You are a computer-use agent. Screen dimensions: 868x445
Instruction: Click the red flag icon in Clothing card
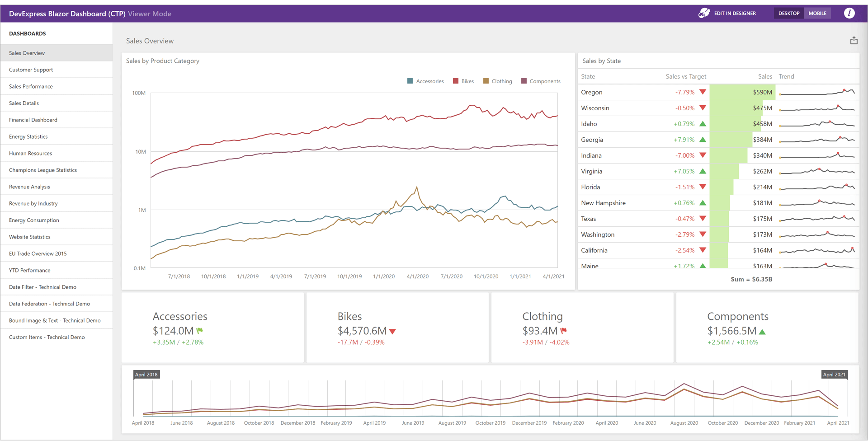pos(564,331)
